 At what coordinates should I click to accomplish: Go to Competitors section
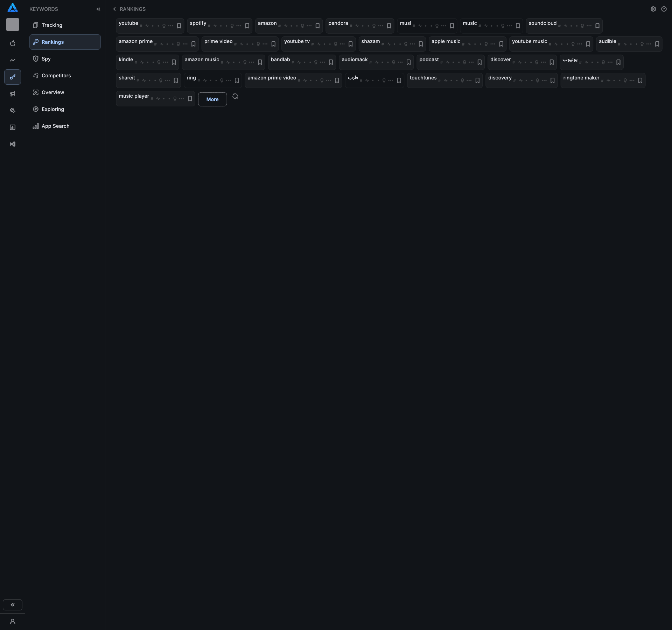pos(56,76)
